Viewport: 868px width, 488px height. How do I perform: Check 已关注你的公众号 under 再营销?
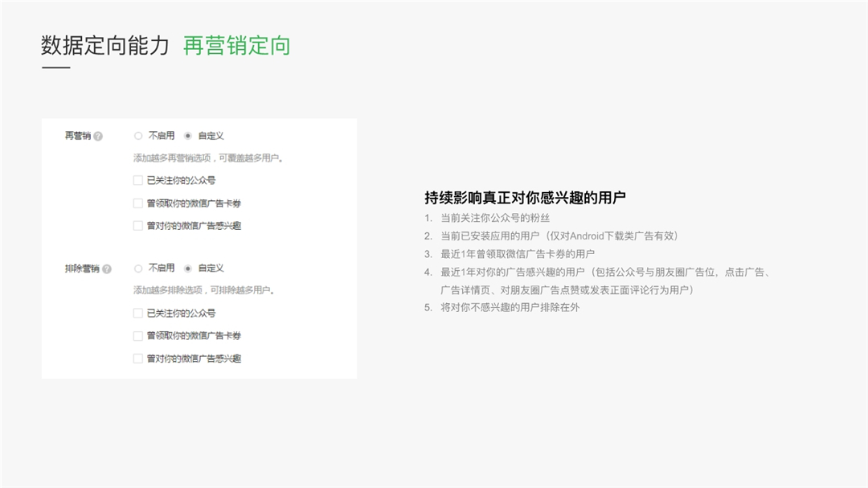(x=138, y=181)
